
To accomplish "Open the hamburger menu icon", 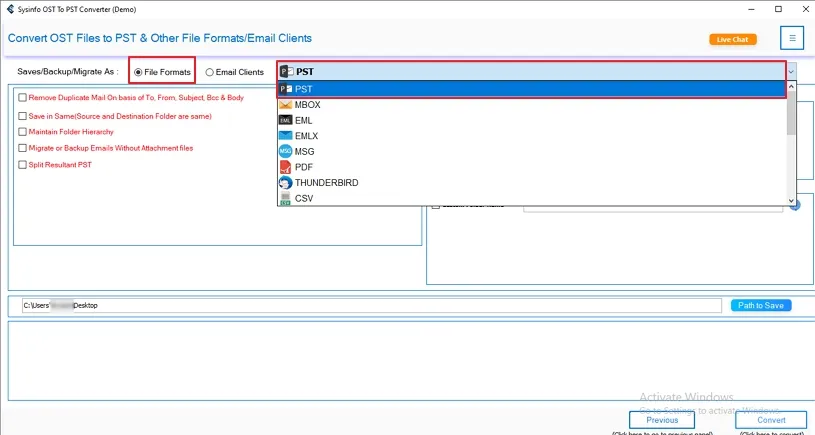I will click(792, 38).
